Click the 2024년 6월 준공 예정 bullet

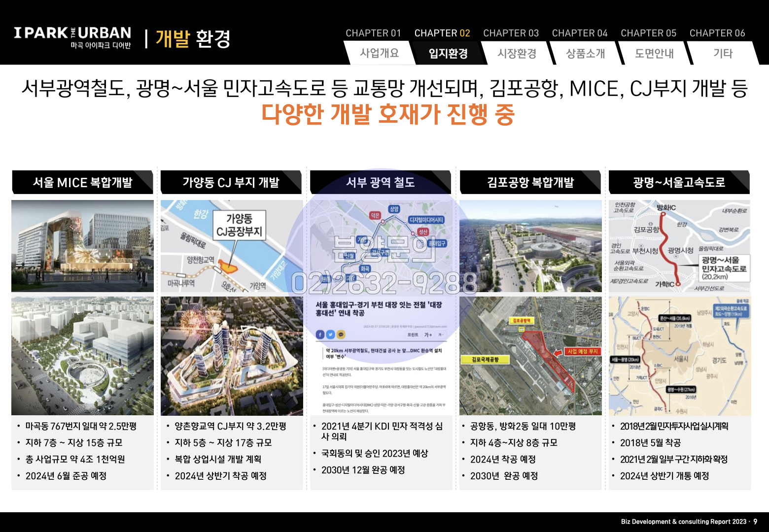coord(66,476)
